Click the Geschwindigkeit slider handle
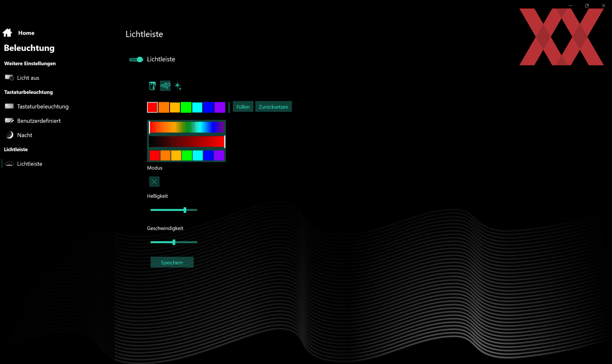The height and width of the screenshot is (364, 612). point(174,242)
